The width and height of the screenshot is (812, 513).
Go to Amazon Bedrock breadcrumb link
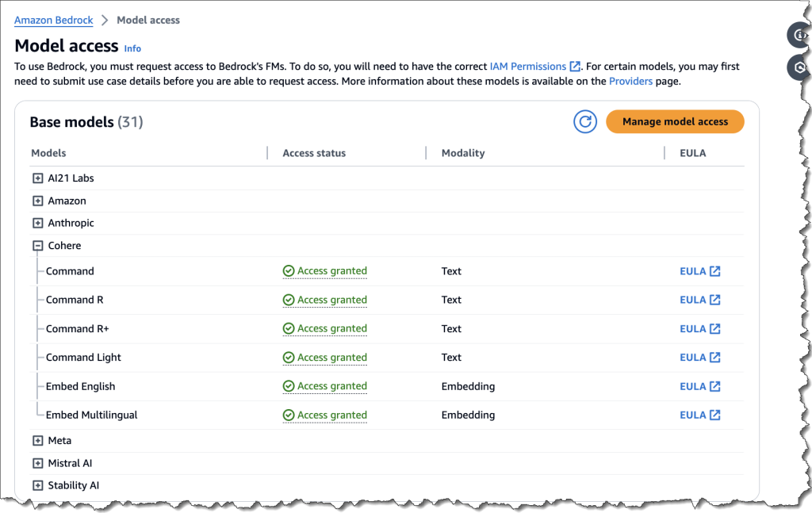(x=53, y=20)
